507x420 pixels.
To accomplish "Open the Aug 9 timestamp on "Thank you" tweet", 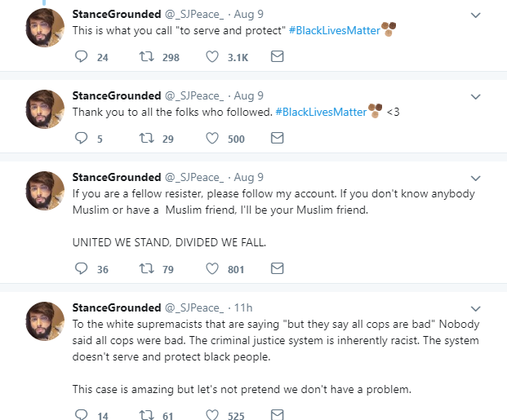I will pos(247,96).
